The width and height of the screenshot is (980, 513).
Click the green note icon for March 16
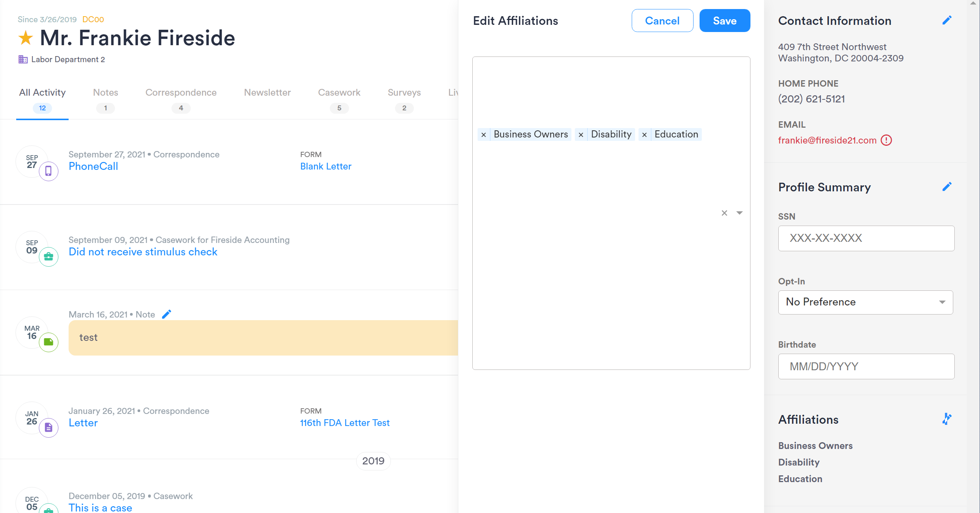pos(48,342)
